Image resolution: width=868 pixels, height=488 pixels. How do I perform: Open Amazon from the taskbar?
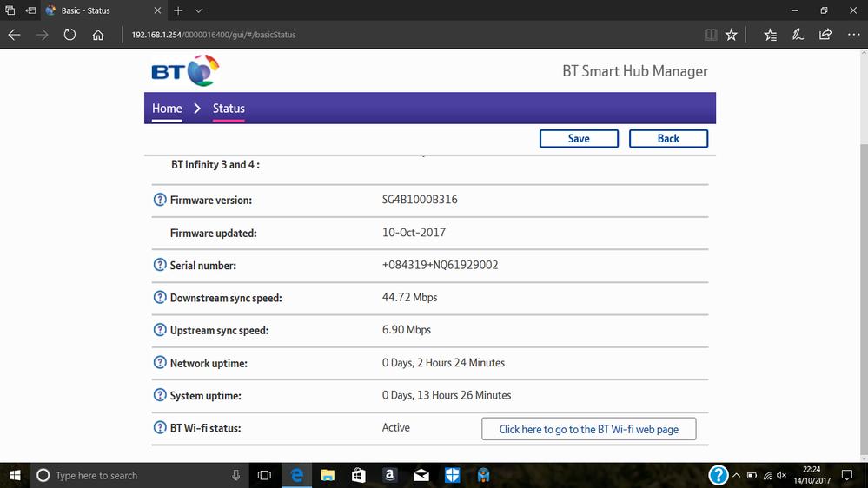390,475
